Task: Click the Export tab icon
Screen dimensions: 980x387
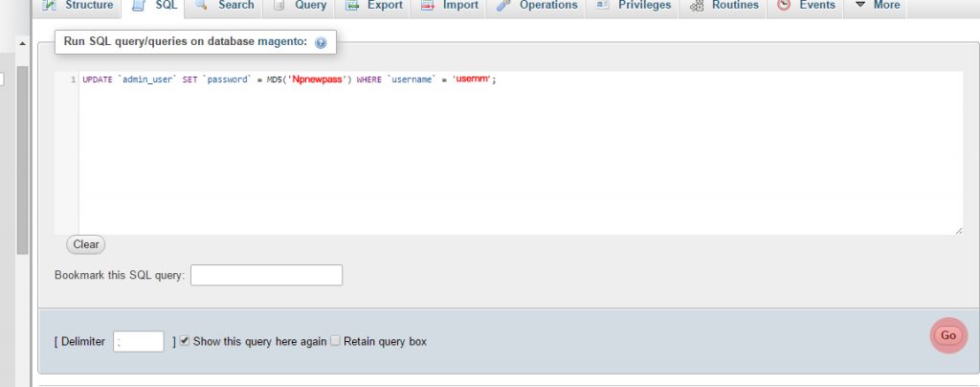Action: coord(352,6)
